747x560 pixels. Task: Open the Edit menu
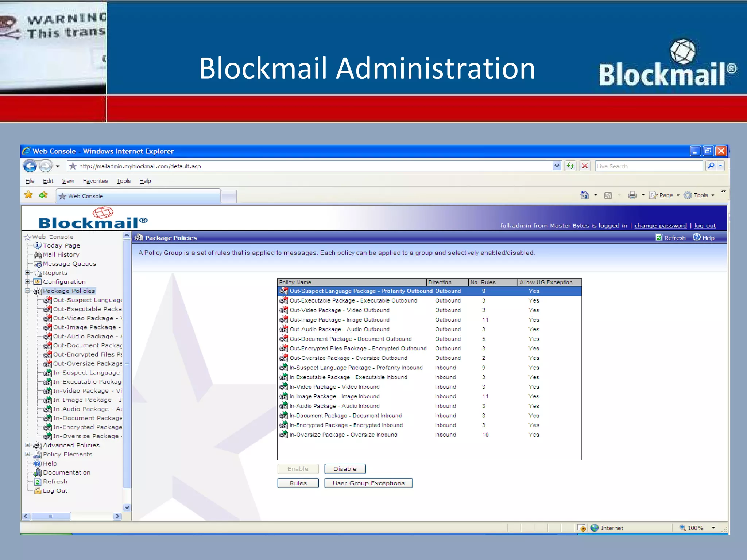[x=48, y=181]
